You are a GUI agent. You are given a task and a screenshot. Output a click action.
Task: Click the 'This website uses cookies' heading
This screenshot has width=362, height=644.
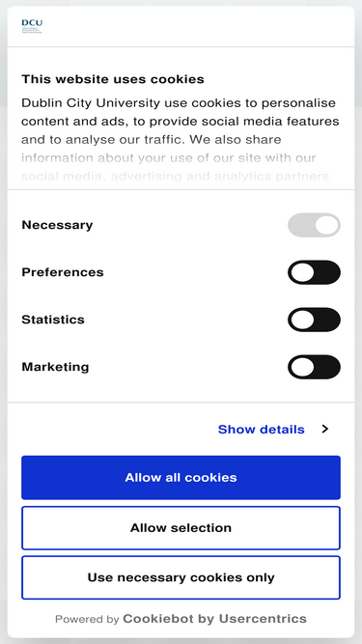(113, 79)
